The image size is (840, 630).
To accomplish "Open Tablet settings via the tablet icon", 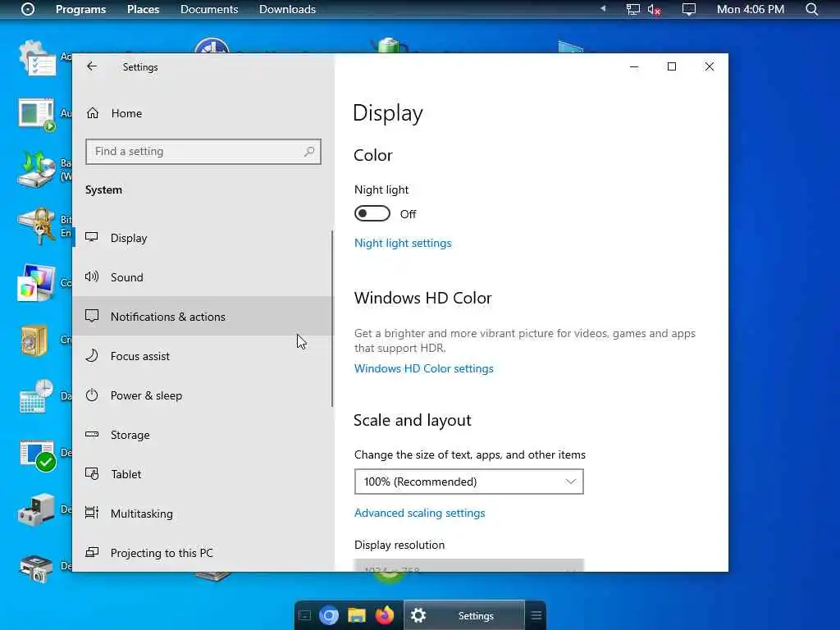I will (92, 474).
